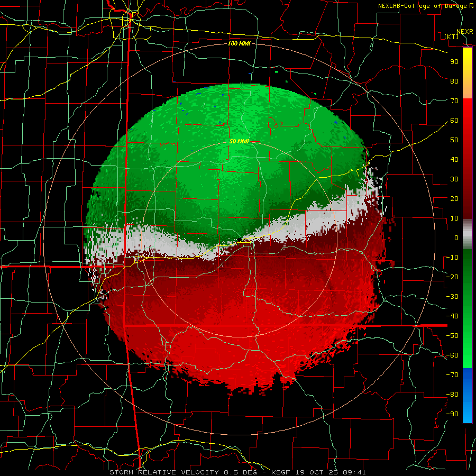This screenshot has width=476, height=476.
Task: Click the -70 value on the velocity scale
Action: point(452,375)
